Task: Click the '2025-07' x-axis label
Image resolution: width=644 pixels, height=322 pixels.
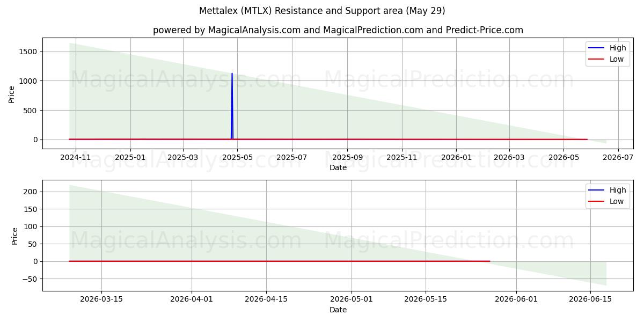Action: [x=291, y=157]
